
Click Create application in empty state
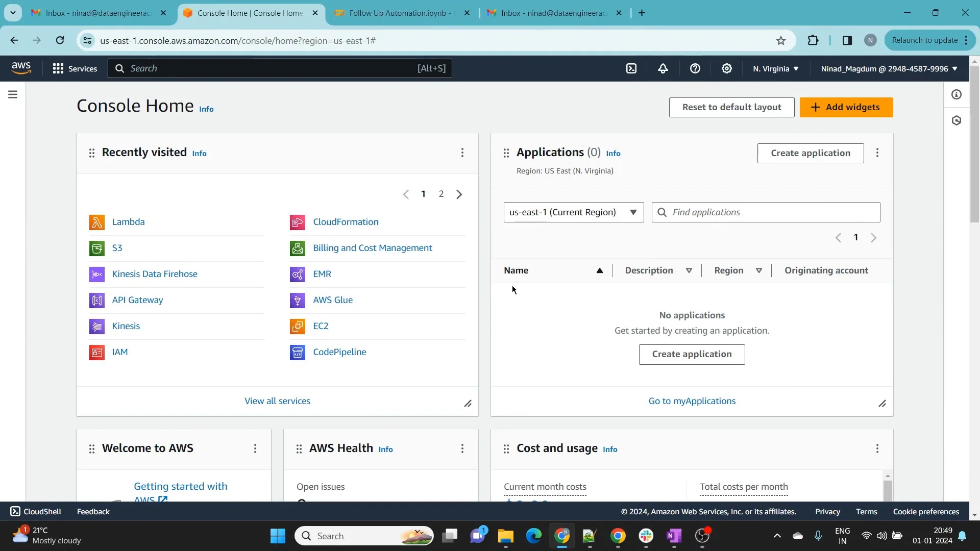point(692,354)
